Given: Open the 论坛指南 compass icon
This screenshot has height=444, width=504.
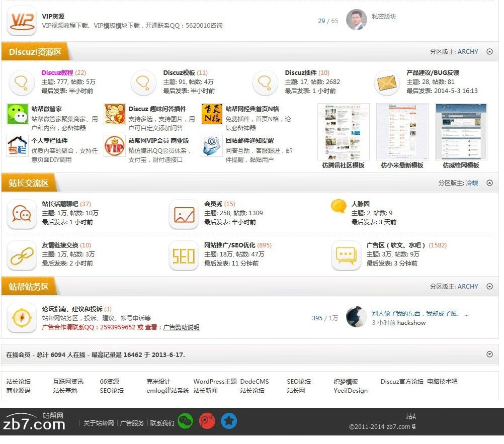Looking at the screenshot, I should pyautogui.click(x=22, y=318).
